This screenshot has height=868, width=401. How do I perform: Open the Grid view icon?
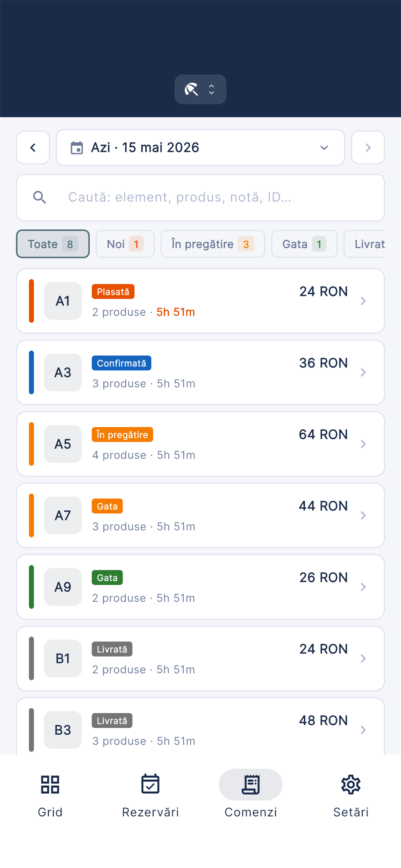click(50, 785)
